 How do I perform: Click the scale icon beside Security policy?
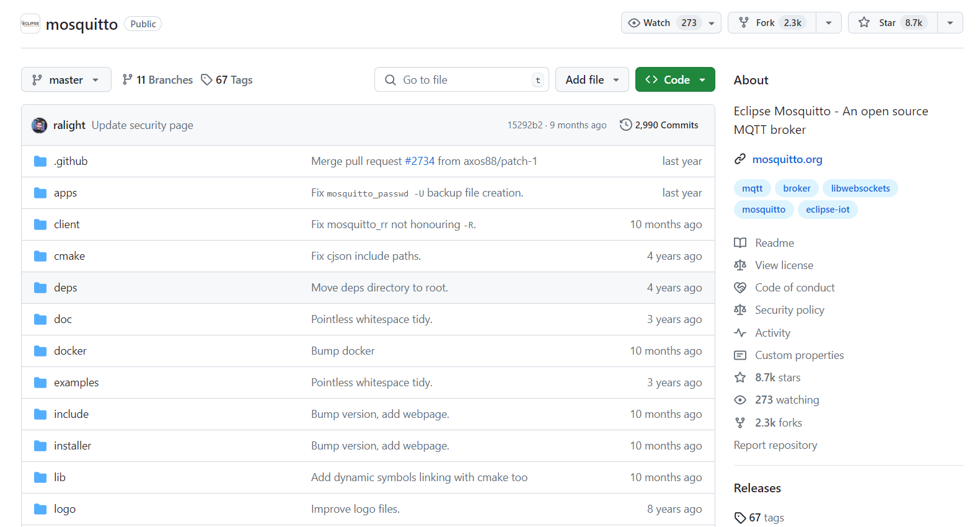pyautogui.click(x=740, y=310)
